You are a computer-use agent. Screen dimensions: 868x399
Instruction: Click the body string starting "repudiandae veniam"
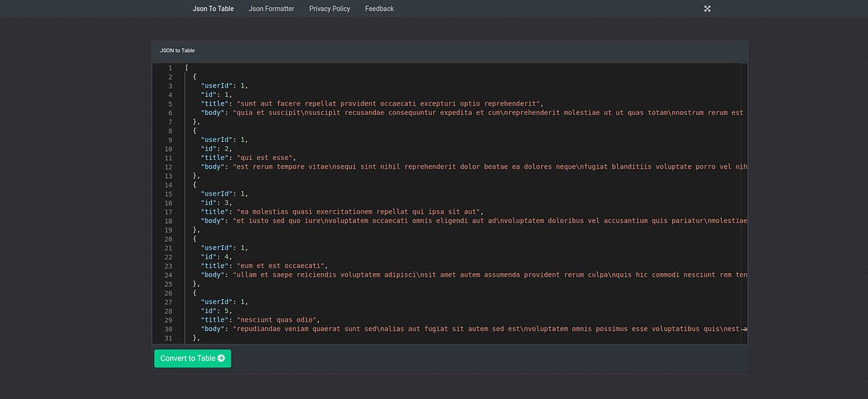click(x=490, y=329)
